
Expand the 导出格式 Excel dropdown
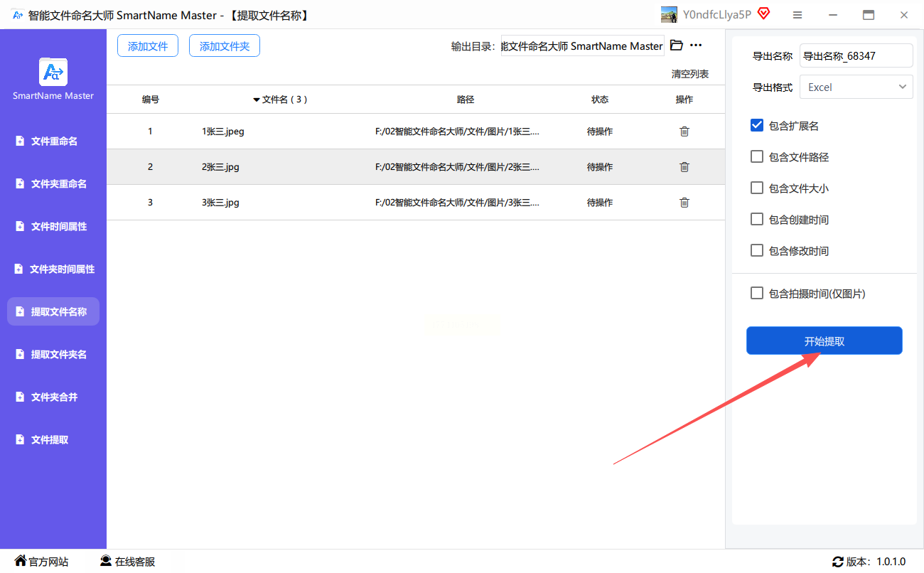(x=856, y=87)
